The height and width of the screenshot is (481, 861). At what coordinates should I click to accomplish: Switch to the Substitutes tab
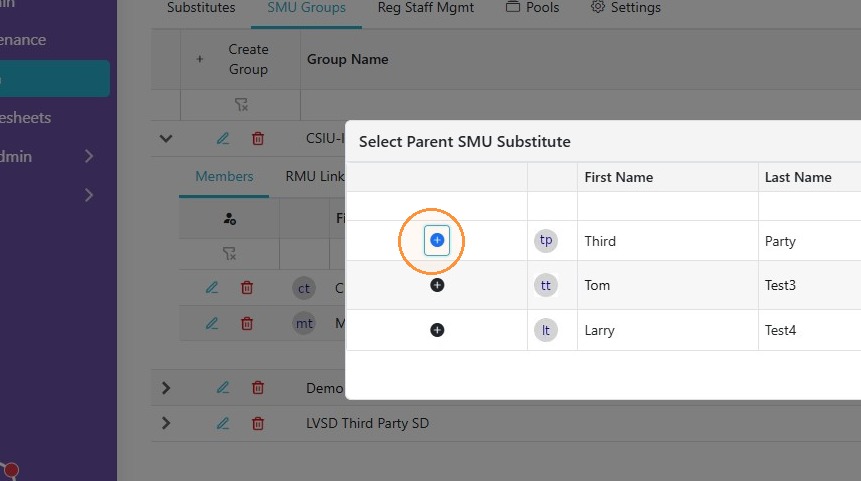coord(201,8)
